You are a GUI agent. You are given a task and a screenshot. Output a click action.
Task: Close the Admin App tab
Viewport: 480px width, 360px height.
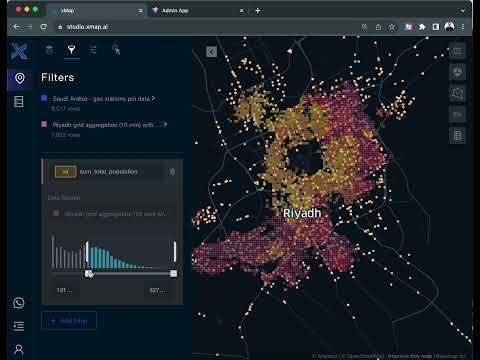pos(241,11)
